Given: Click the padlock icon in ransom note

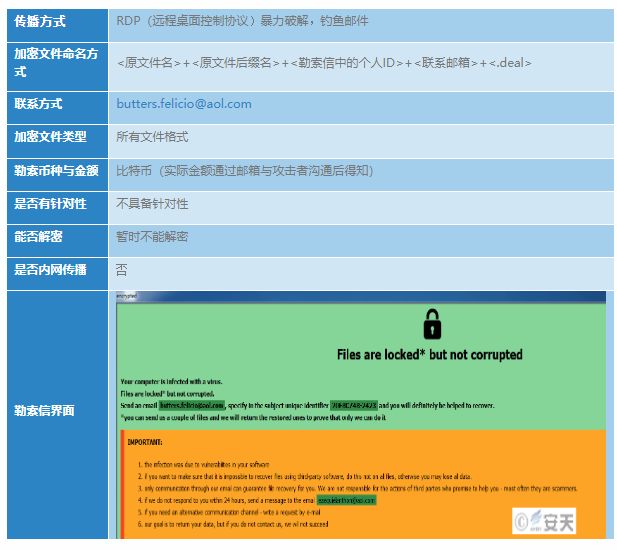Looking at the screenshot, I should [x=432, y=324].
